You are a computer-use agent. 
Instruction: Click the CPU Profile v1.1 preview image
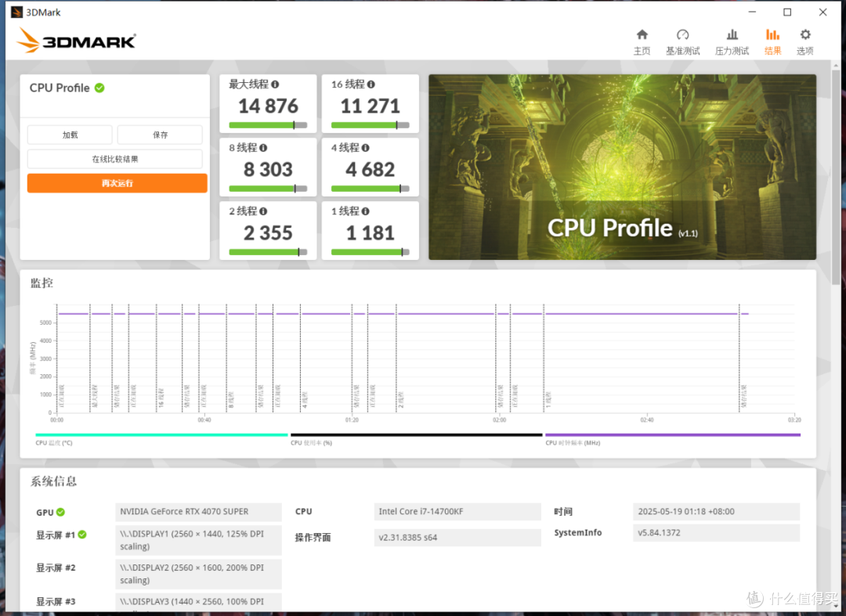pos(622,167)
